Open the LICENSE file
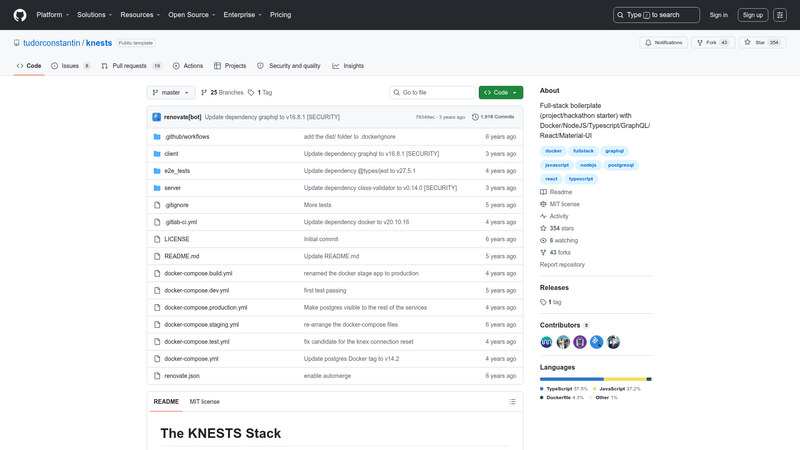This screenshot has height=450, width=800. (177, 239)
